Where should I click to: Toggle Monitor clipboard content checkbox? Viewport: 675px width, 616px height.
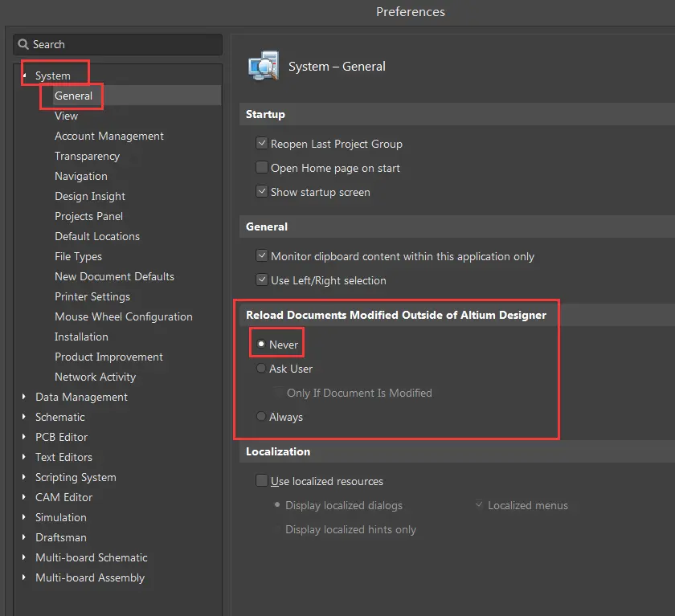262,255
